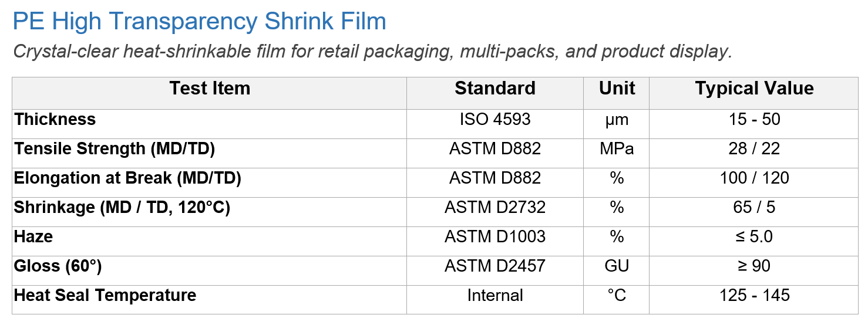Select the Standard column header
The width and height of the screenshot is (868, 325).
[495, 89]
